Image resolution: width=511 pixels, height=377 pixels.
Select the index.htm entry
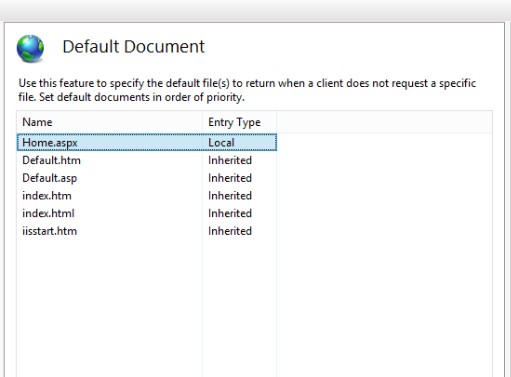47,196
